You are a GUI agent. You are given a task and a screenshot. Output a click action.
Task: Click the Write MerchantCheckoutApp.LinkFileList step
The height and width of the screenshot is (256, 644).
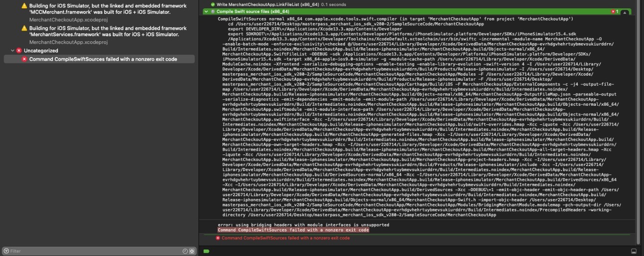[281, 4]
